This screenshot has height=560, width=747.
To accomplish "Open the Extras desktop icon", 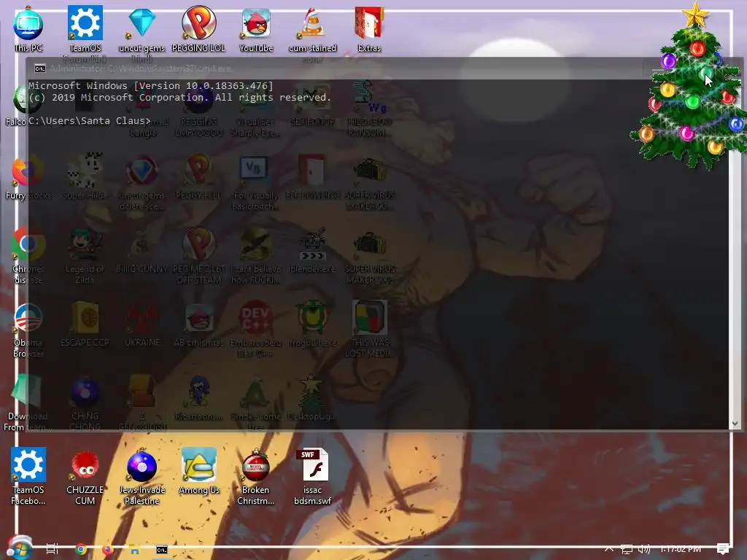I will click(369, 29).
